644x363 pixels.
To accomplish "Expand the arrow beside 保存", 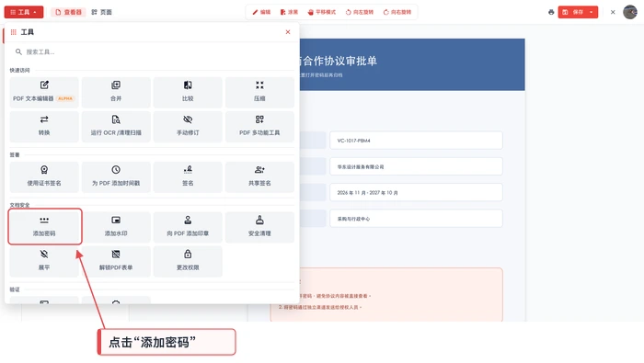I will click(592, 12).
